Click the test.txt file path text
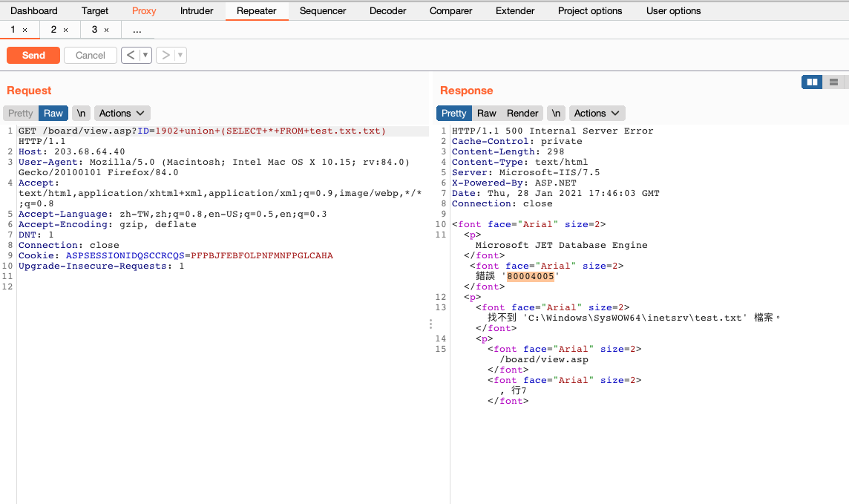849x504 pixels. pos(635,318)
